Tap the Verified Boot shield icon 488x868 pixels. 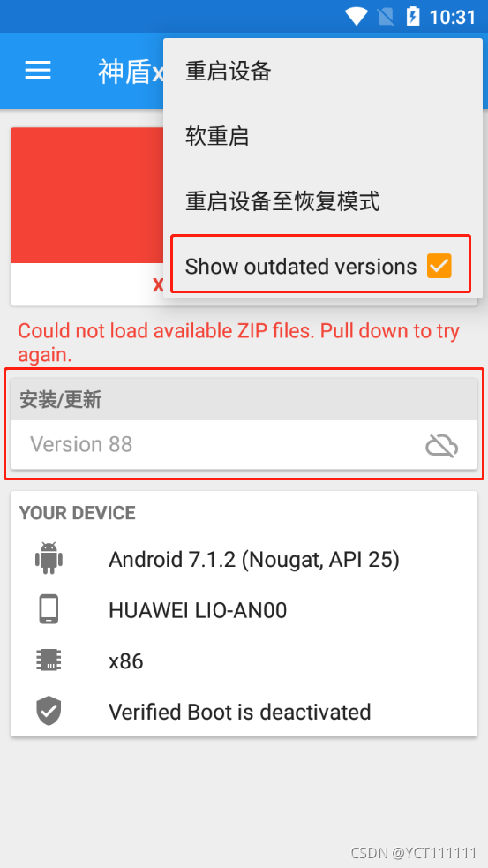tap(49, 712)
